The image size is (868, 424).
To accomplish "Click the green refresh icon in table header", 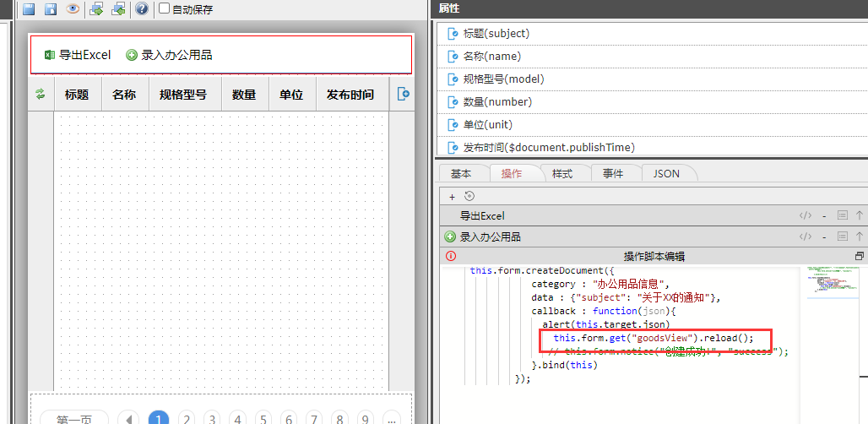I will click(40, 94).
